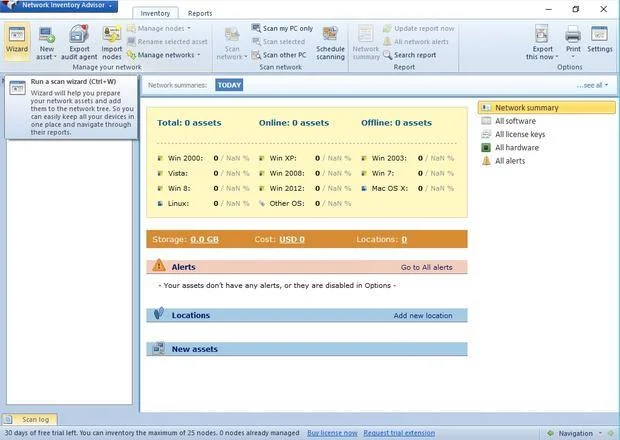620x440 pixels.
Task: Click Scan selected
Action: tap(278, 42)
